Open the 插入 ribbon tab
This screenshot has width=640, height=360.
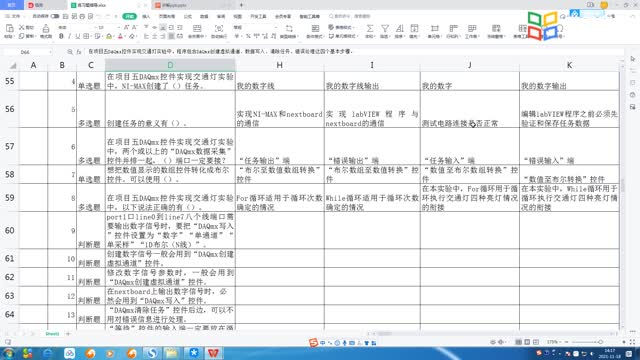(x=146, y=16)
